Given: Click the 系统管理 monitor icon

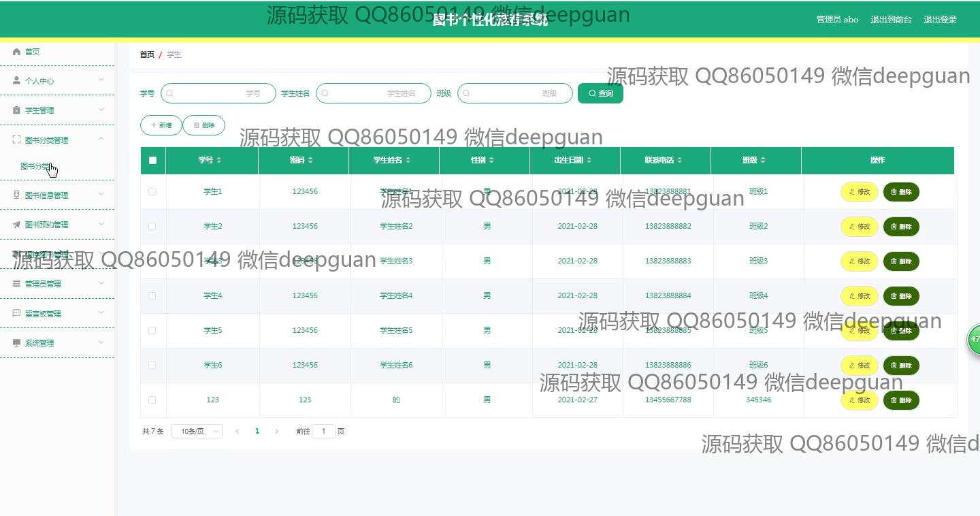Looking at the screenshot, I should point(17,343).
